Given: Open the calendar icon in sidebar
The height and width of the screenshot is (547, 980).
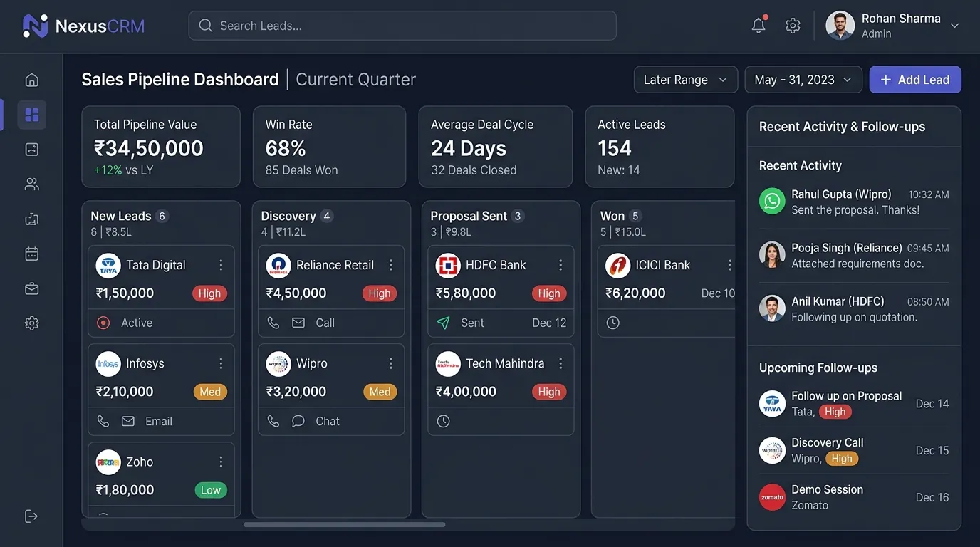Looking at the screenshot, I should click(x=31, y=254).
